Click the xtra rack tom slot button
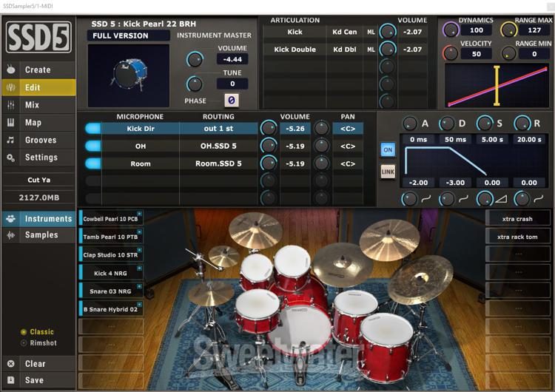The height and width of the screenshot is (392, 555). pyautogui.click(x=517, y=237)
